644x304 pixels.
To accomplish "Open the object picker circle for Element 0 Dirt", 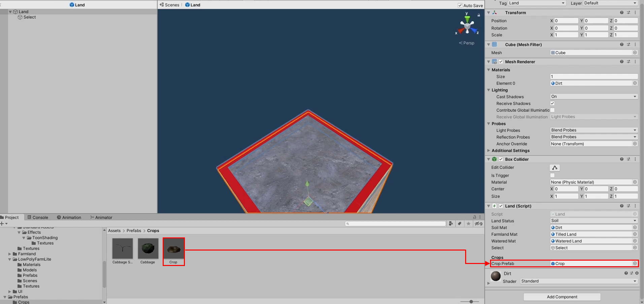I will coord(635,83).
